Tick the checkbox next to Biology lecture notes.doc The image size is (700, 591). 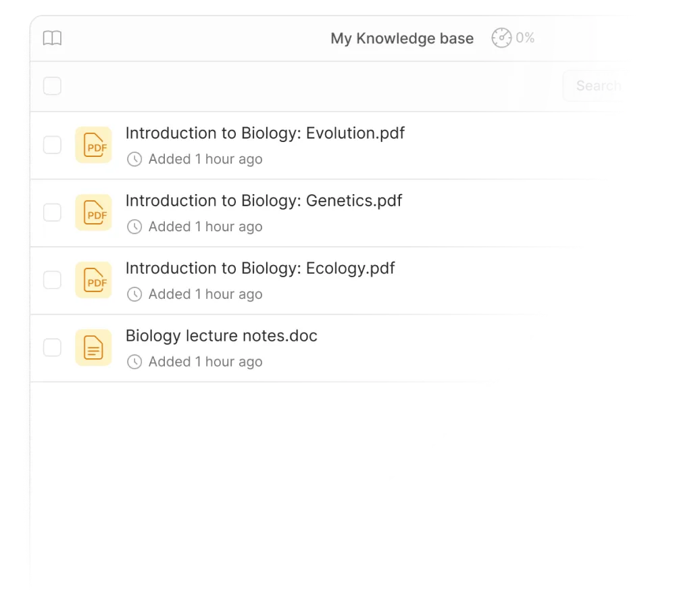coord(52,347)
